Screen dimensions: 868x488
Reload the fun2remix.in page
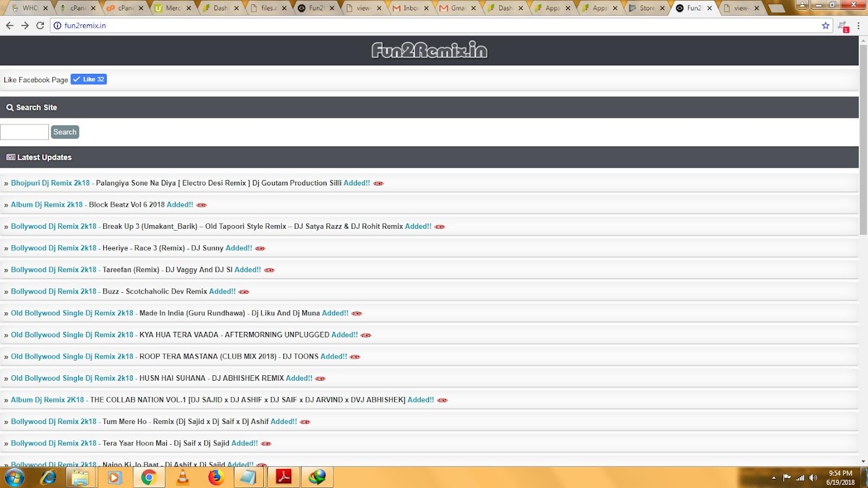[x=40, y=26]
